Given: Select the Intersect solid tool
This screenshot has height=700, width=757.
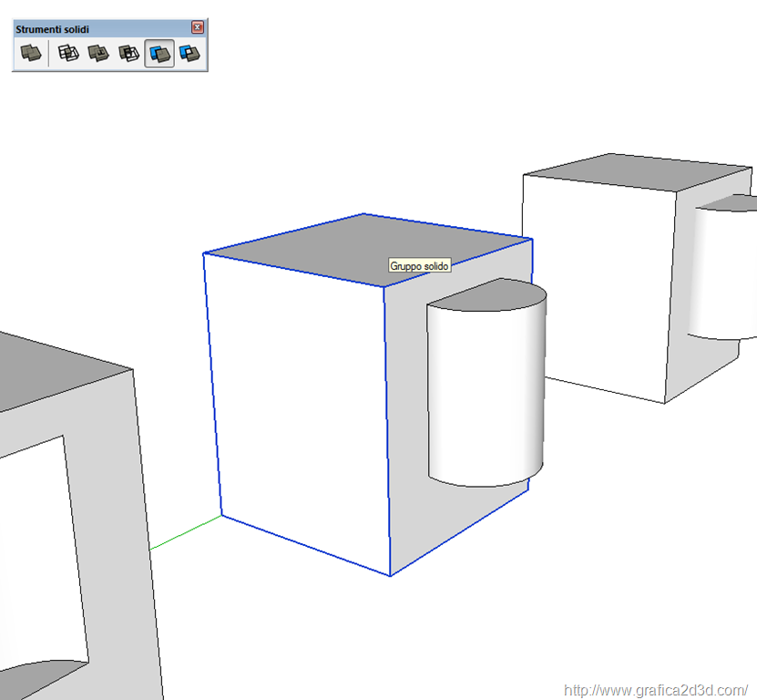Looking at the screenshot, I should pos(68,54).
